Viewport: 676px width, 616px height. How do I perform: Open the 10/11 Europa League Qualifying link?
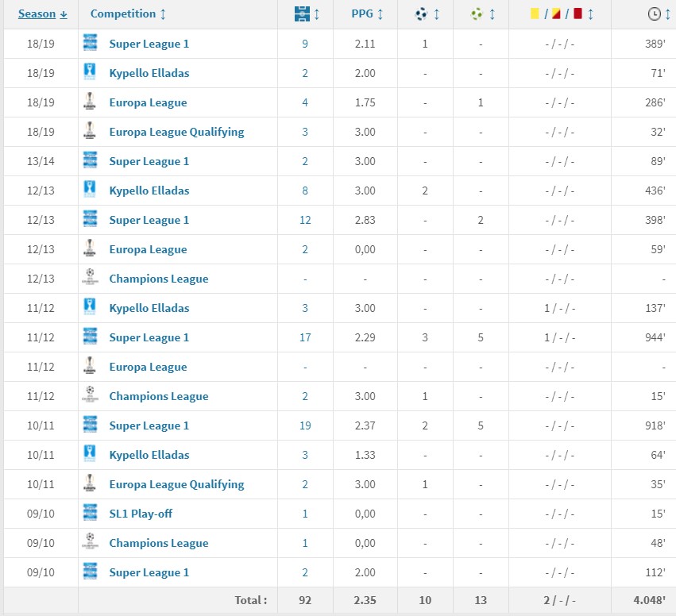point(177,484)
